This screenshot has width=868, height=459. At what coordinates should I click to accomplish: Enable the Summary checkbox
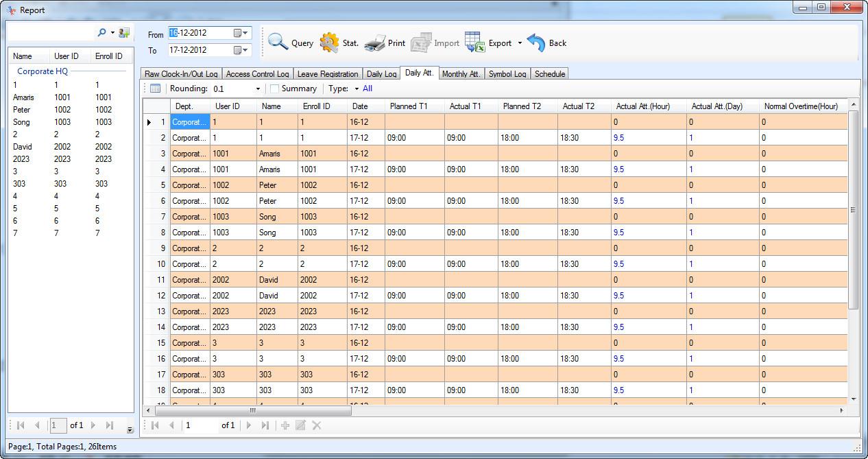(275, 89)
